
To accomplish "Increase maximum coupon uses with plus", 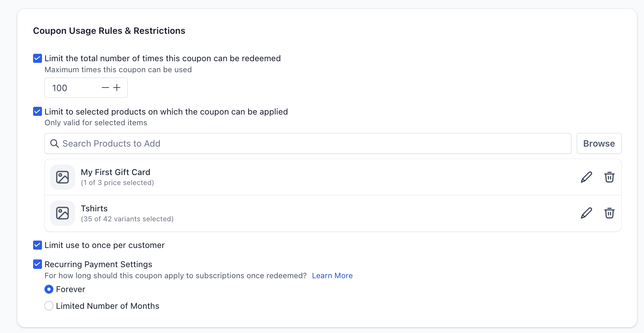I will tap(117, 88).
